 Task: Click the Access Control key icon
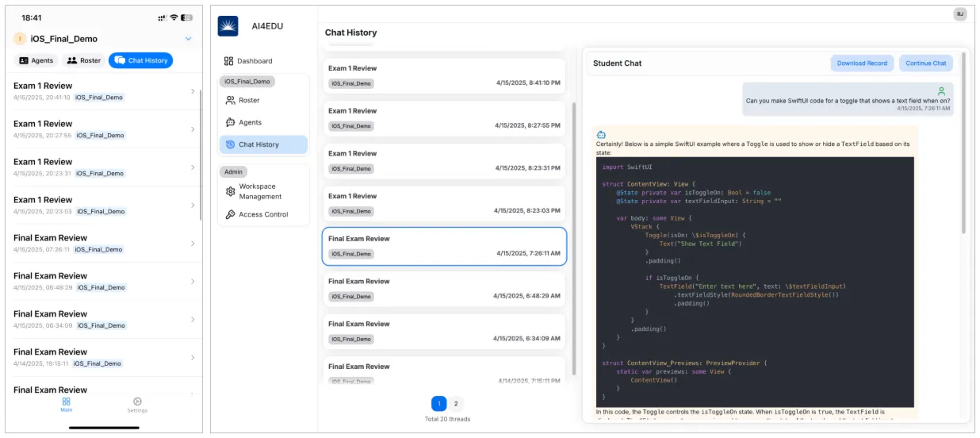(231, 215)
